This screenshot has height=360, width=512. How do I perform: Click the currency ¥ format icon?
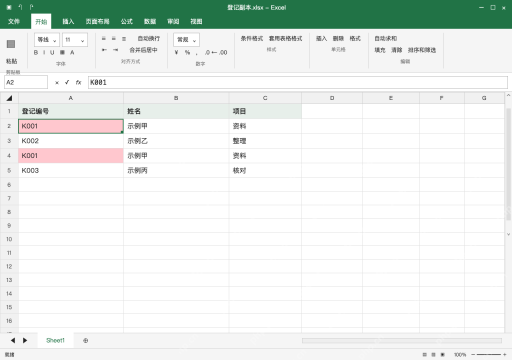176,52
